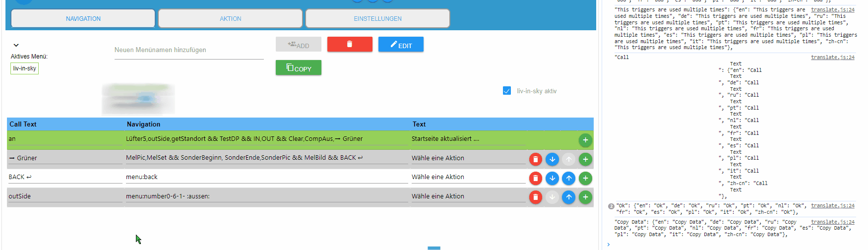The width and height of the screenshot is (868, 250).
Task: Edit navigation field starting with Lüfter5
Action: (x=267, y=139)
